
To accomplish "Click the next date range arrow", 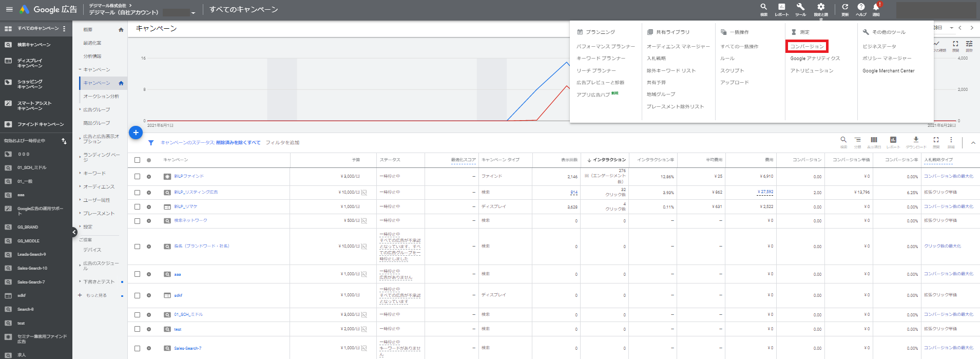I will click(972, 28).
